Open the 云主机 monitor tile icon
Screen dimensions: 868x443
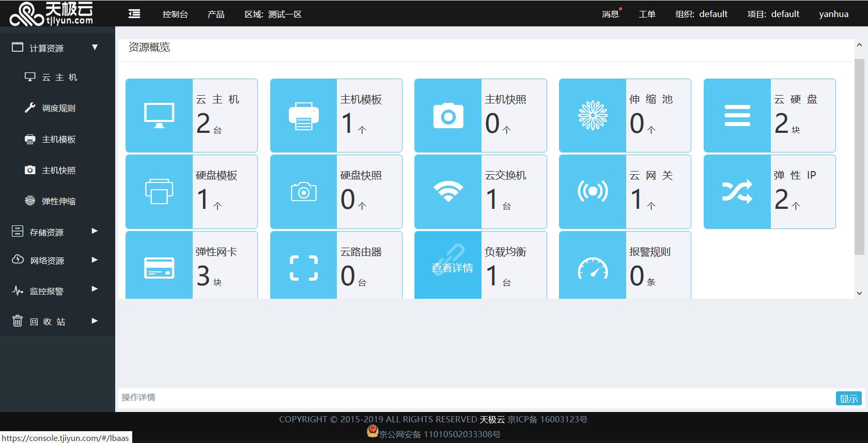point(159,116)
